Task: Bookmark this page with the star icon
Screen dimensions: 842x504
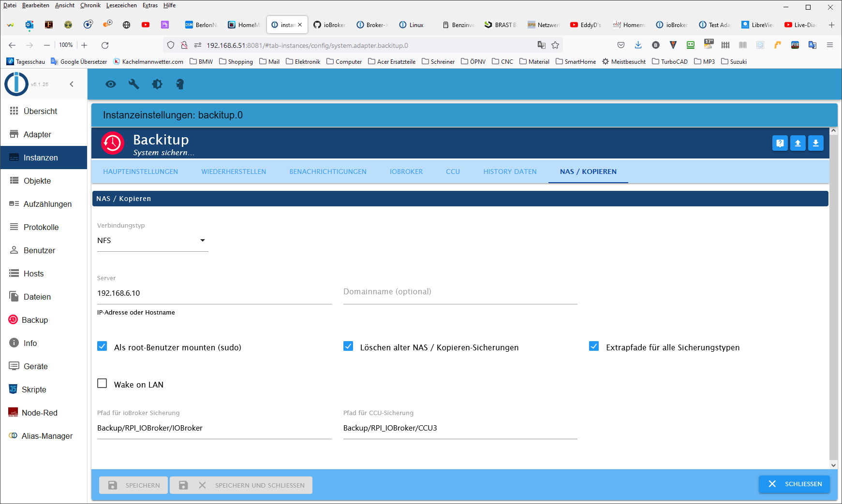Action: pyautogui.click(x=555, y=45)
